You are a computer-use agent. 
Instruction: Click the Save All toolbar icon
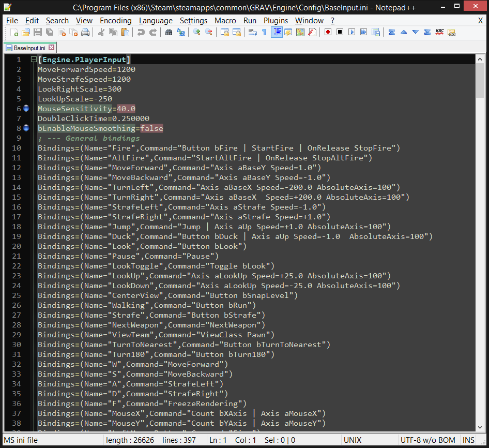(x=50, y=32)
